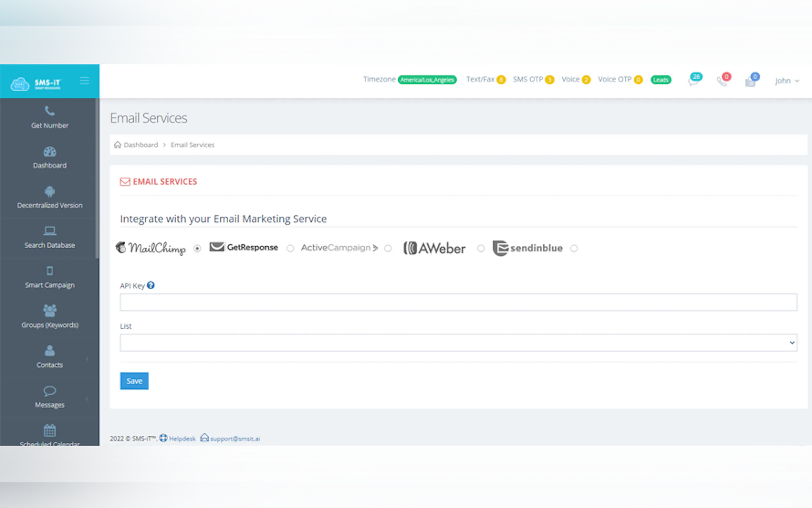Screen dimensions: 812x508
Task: Choose the sendinblue radio button
Action: pyautogui.click(x=574, y=248)
